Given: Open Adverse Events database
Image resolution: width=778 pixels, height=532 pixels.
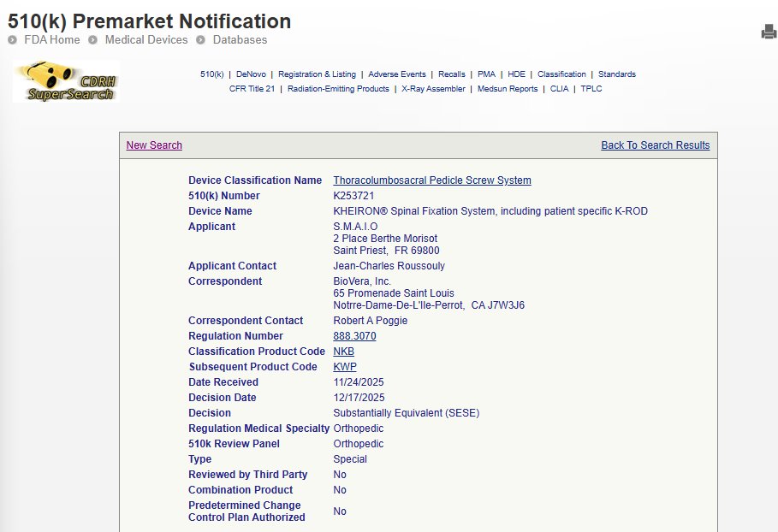Looking at the screenshot, I should tap(397, 74).
